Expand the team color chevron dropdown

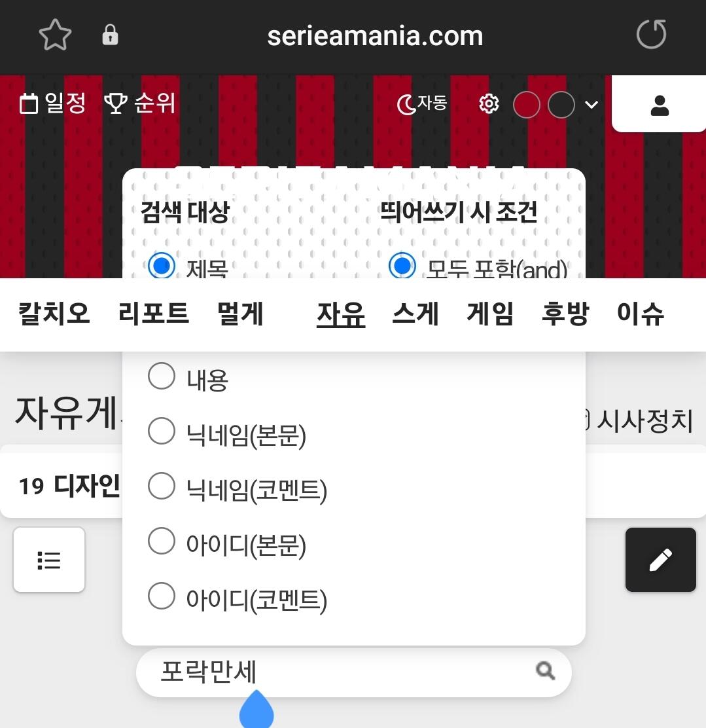pyautogui.click(x=591, y=105)
